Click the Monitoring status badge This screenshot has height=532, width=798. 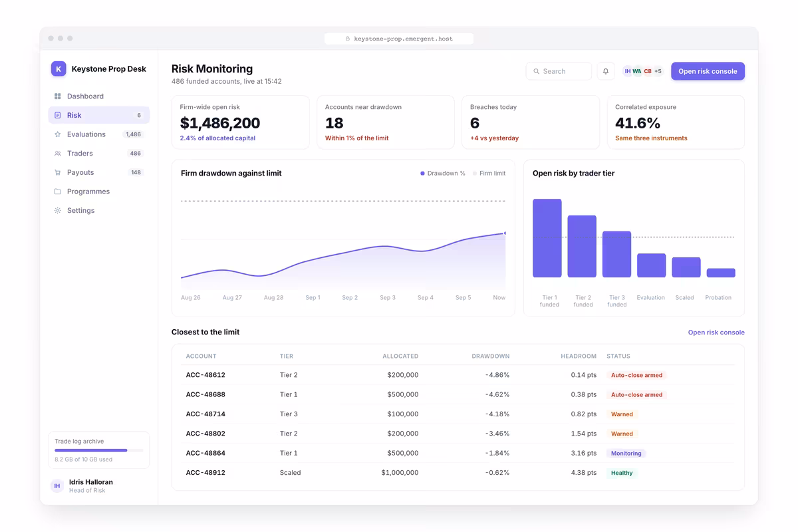tap(626, 454)
